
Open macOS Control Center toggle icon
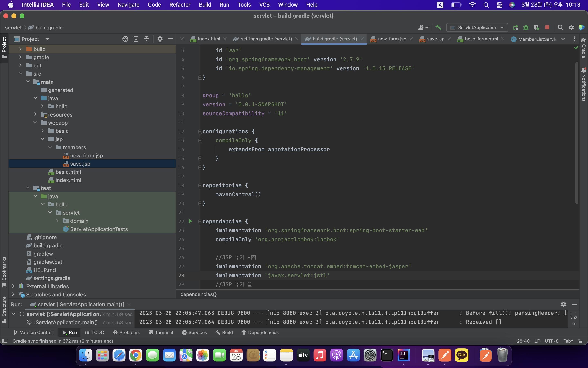point(499,5)
